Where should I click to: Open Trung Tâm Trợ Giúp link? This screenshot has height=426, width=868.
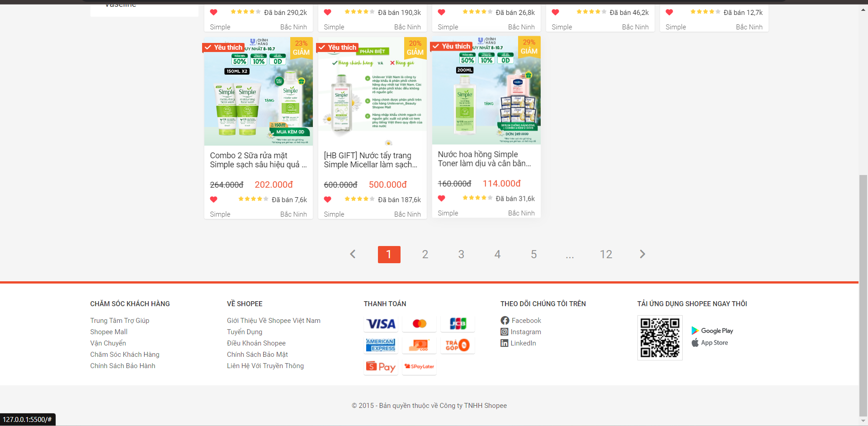[119, 321]
